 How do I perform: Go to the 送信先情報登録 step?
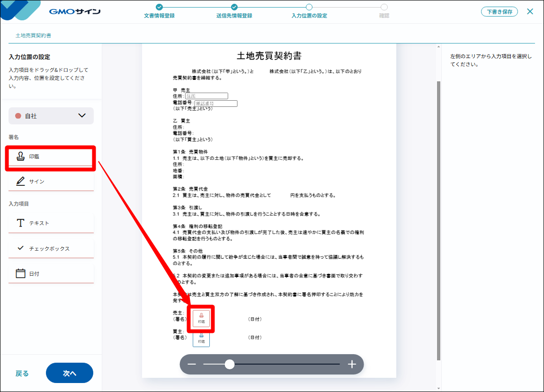click(234, 11)
